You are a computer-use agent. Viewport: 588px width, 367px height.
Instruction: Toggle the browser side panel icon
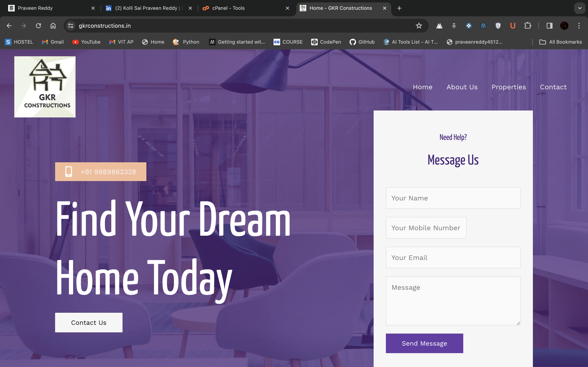[549, 26]
